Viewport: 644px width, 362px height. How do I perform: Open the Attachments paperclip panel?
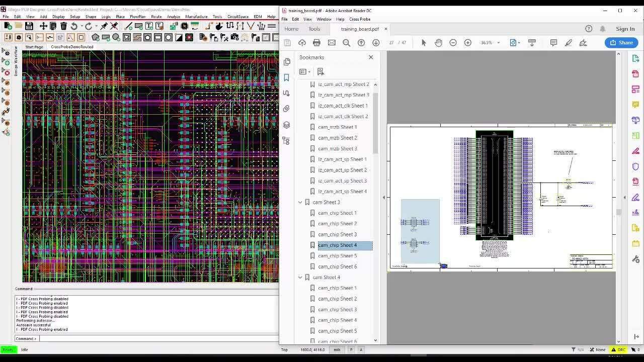click(287, 109)
